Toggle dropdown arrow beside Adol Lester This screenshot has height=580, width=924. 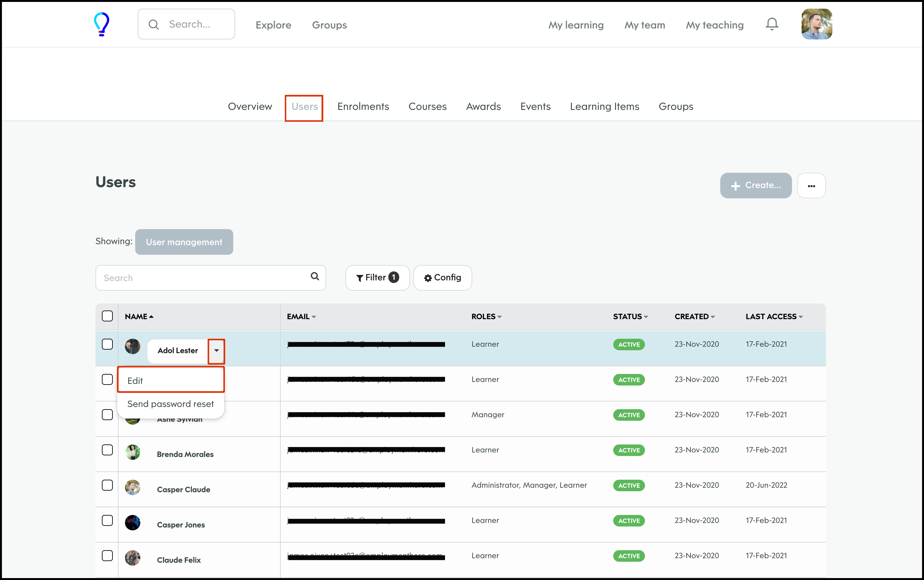pos(216,351)
